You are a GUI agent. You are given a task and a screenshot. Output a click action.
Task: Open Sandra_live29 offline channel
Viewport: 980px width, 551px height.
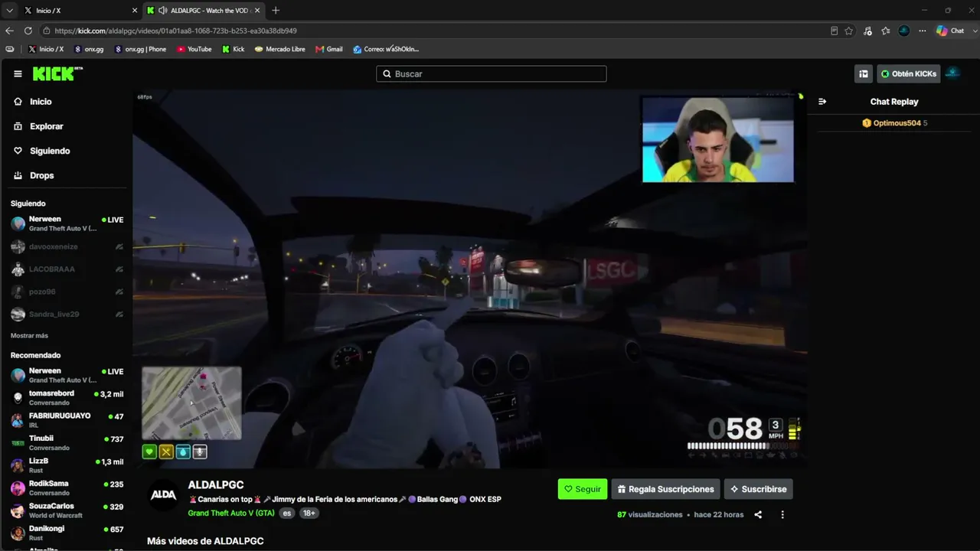(67, 315)
